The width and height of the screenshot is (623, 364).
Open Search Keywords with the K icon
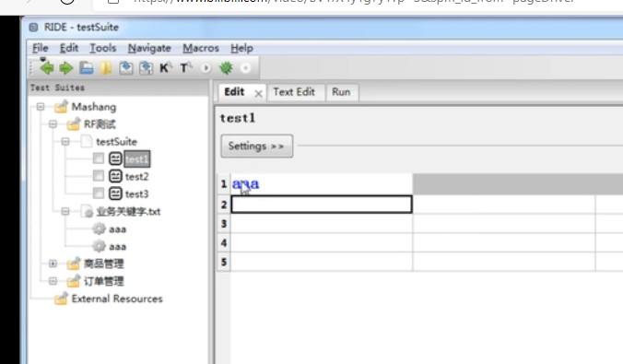(165, 68)
